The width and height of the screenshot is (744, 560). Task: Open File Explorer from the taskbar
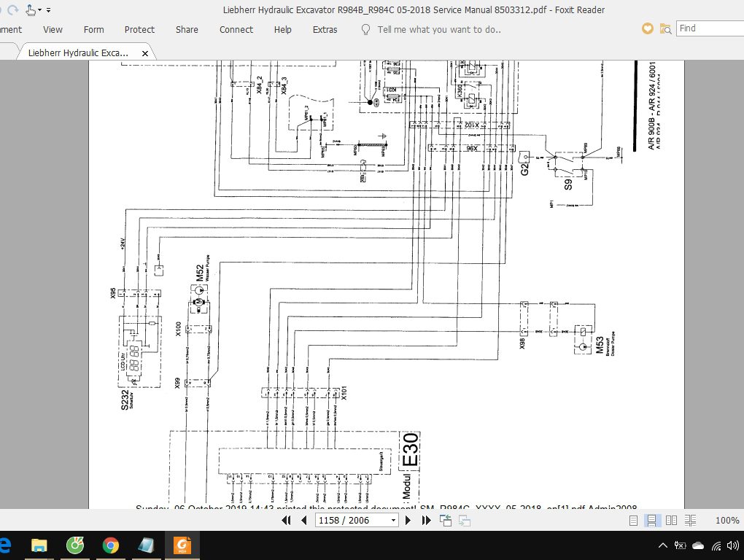pyautogui.click(x=39, y=545)
